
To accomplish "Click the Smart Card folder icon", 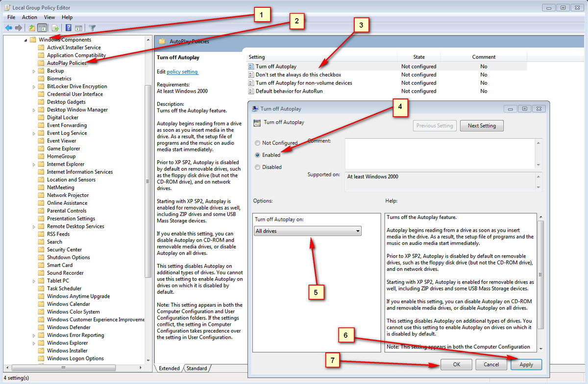I will [41, 265].
